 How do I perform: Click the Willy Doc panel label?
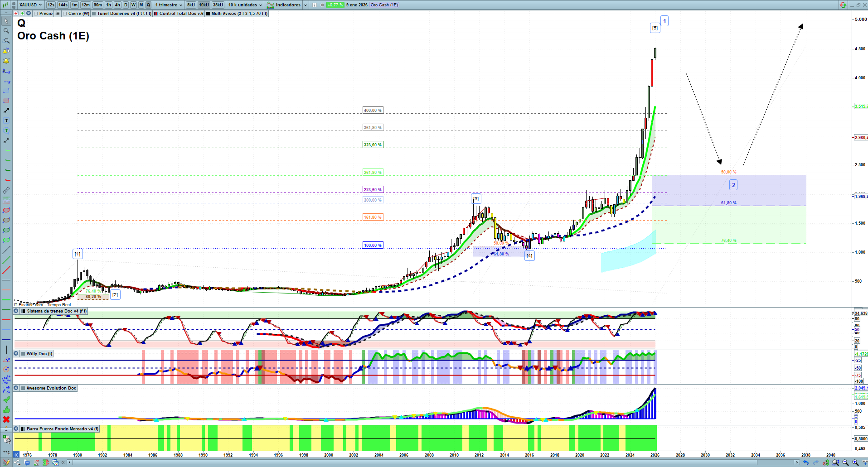(39, 354)
